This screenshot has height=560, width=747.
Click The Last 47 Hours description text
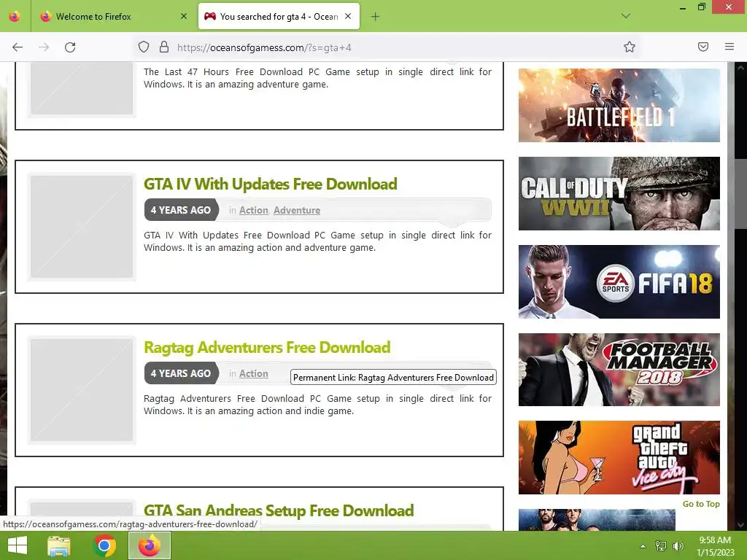coord(318,78)
